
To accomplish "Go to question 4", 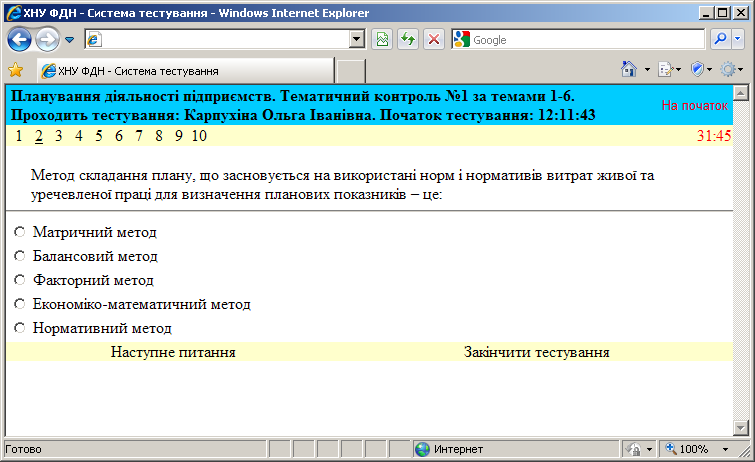I will (x=78, y=136).
